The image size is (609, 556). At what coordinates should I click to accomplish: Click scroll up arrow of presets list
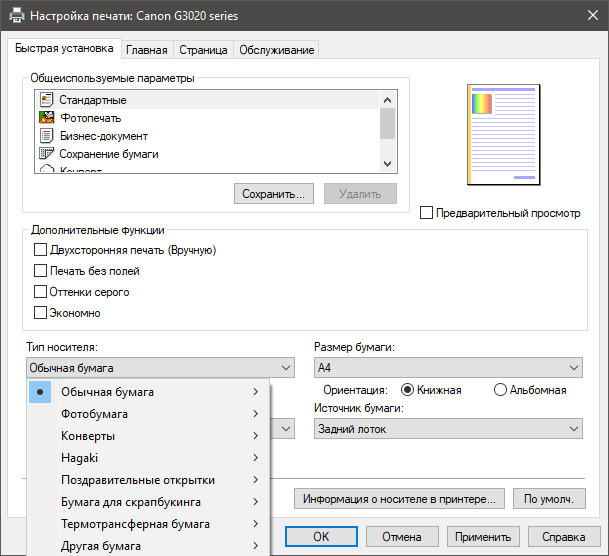point(387,100)
